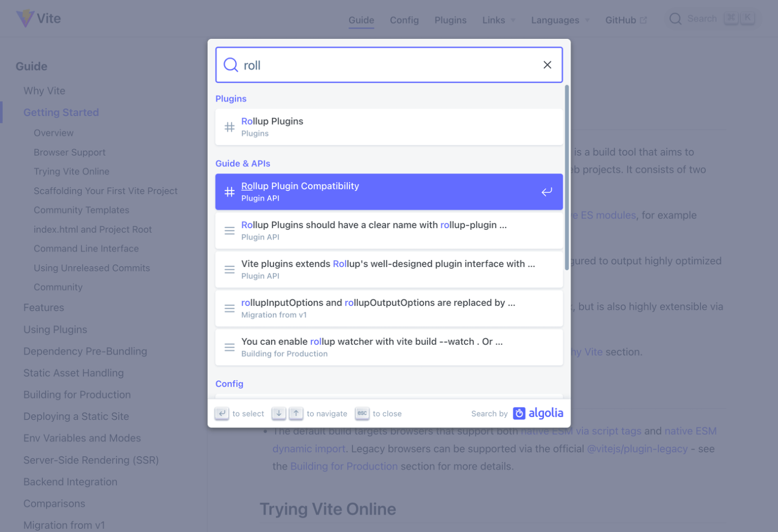
Task: Open 'You can enable rollup watcher' result
Action: click(x=389, y=347)
